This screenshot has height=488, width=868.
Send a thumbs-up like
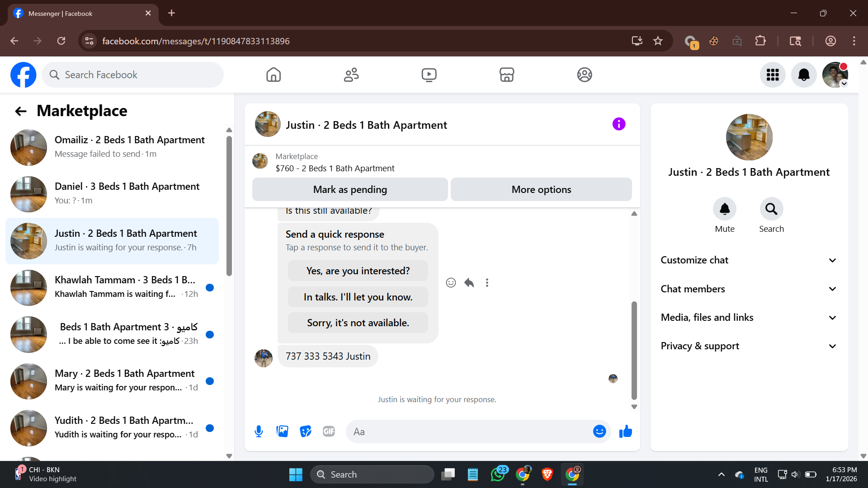tap(626, 432)
